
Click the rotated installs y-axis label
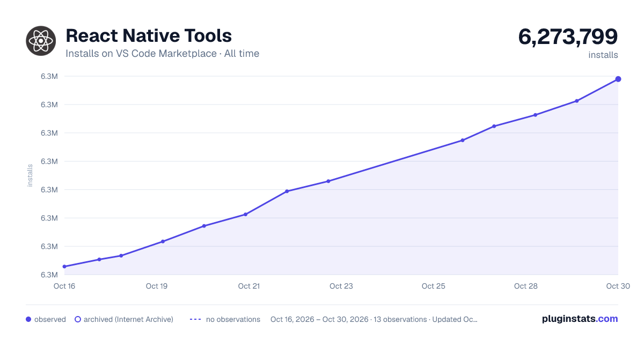(30, 175)
